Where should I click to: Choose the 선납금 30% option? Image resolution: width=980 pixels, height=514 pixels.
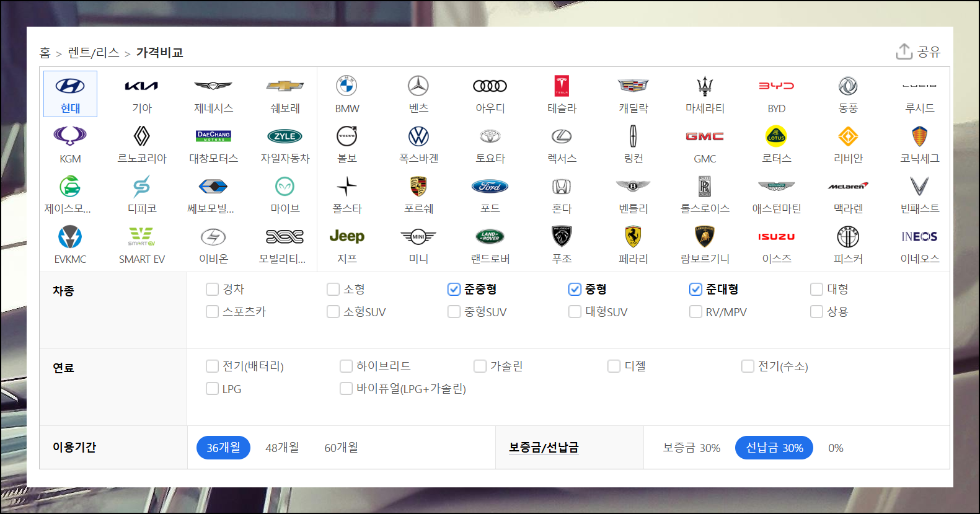click(x=774, y=448)
